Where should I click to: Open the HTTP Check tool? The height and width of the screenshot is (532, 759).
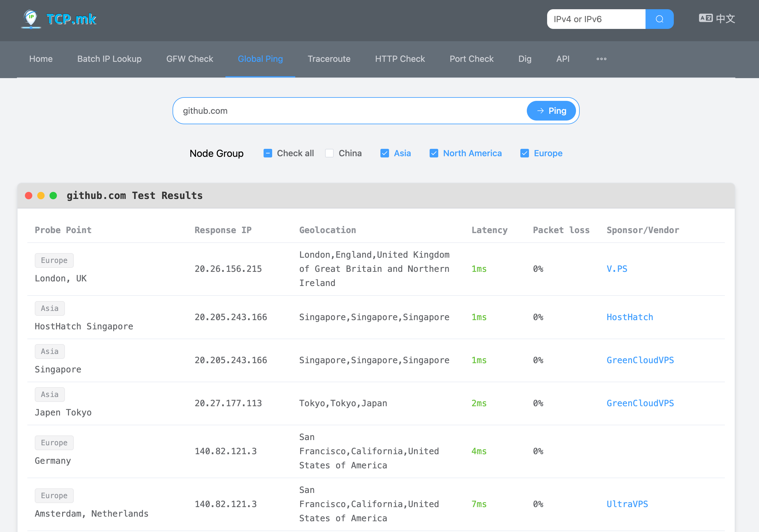[400, 59]
